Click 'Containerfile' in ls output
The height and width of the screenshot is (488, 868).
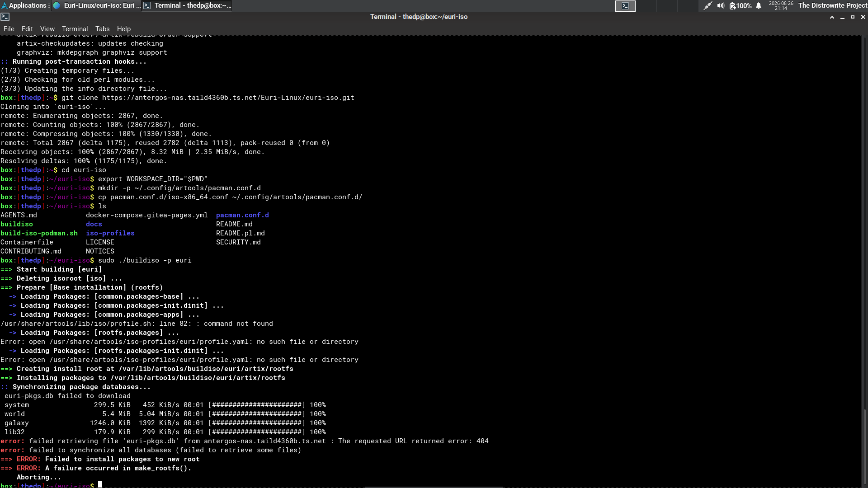point(27,242)
